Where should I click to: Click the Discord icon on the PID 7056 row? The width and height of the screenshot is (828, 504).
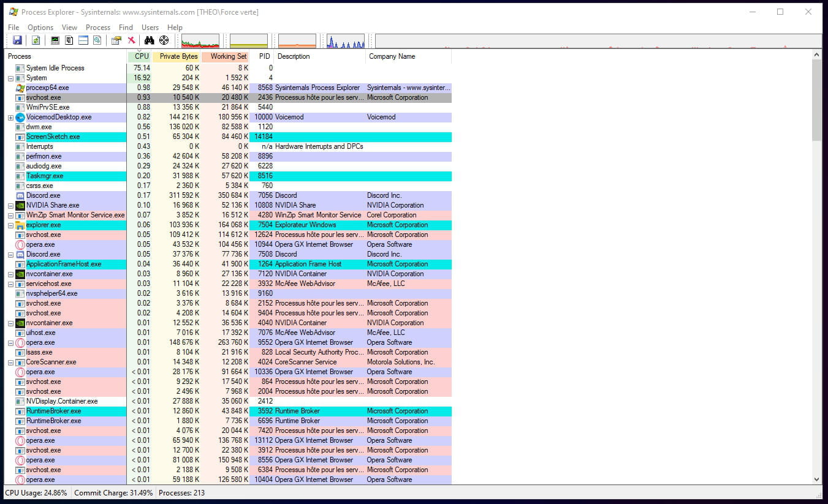(x=20, y=195)
